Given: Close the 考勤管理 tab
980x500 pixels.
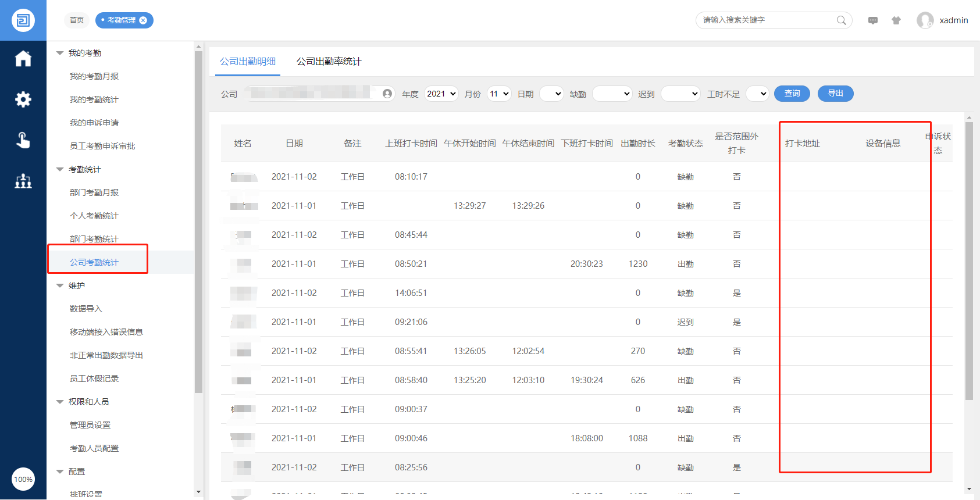Looking at the screenshot, I should (x=143, y=20).
